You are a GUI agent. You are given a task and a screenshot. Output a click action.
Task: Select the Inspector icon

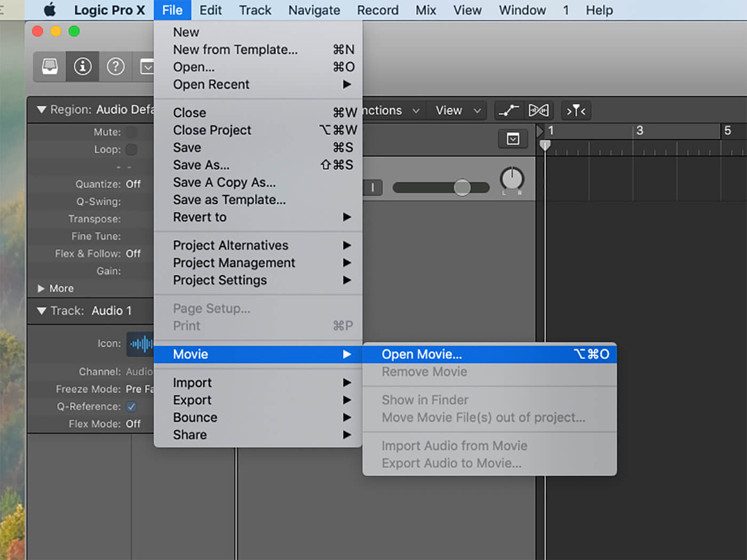pyautogui.click(x=82, y=66)
